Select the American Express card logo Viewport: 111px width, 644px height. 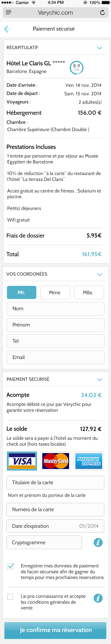click(89, 461)
